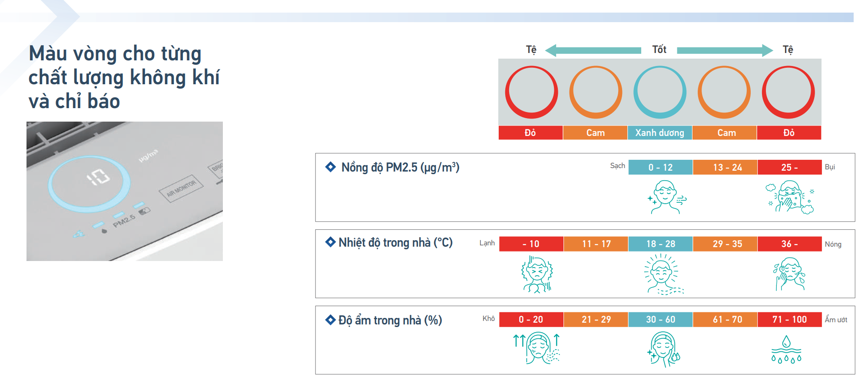Click the clean-air face icon under 0 - 12
This screenshot has width=868, height=390.
tap(666, 198)
